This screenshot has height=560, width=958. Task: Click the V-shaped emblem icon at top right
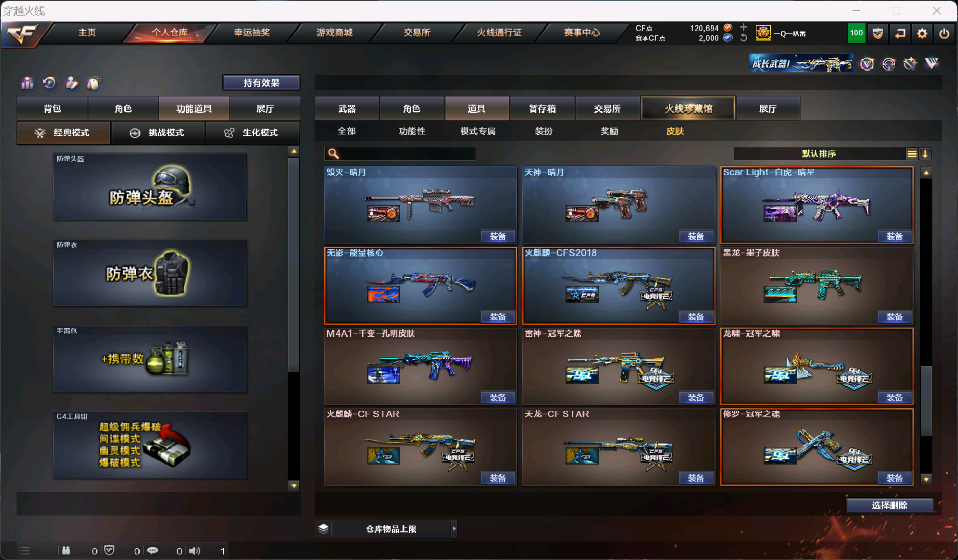coord(932,63)
